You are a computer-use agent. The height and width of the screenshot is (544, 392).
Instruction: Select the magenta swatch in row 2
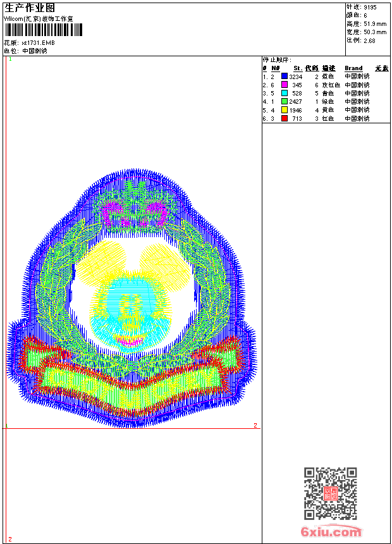coord(285,85)
